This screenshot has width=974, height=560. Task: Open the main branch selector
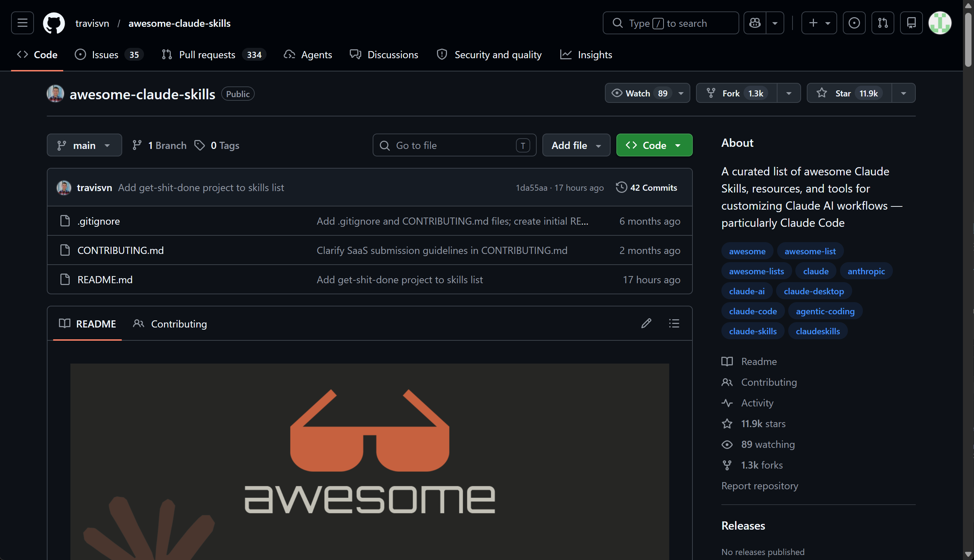click(84, 145)
